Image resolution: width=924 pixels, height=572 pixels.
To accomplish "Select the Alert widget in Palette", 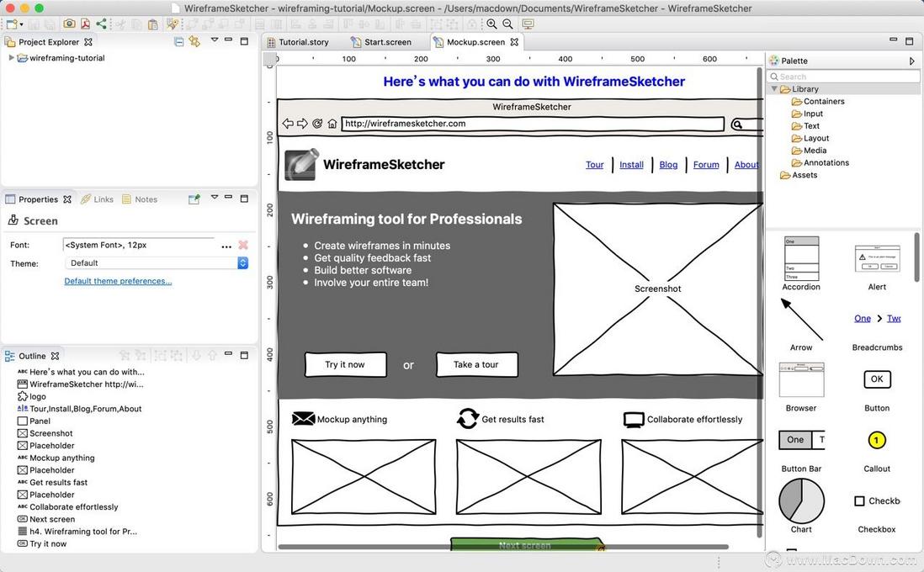I will click(x=877, y=267).
